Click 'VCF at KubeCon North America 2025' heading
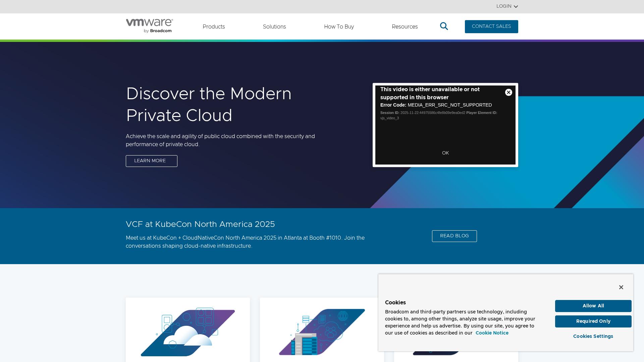This screenshot has height=362, width=644. click(x=200, y=224)
